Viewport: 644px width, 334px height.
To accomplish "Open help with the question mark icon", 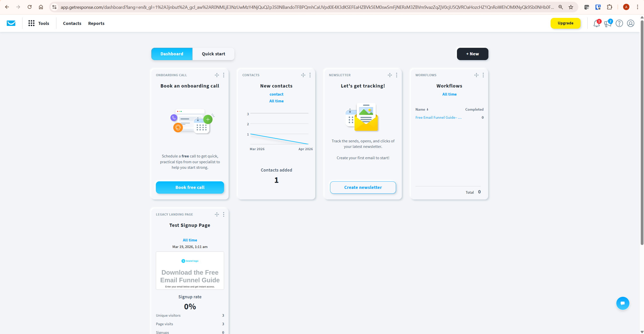I will tap(619, 23).
